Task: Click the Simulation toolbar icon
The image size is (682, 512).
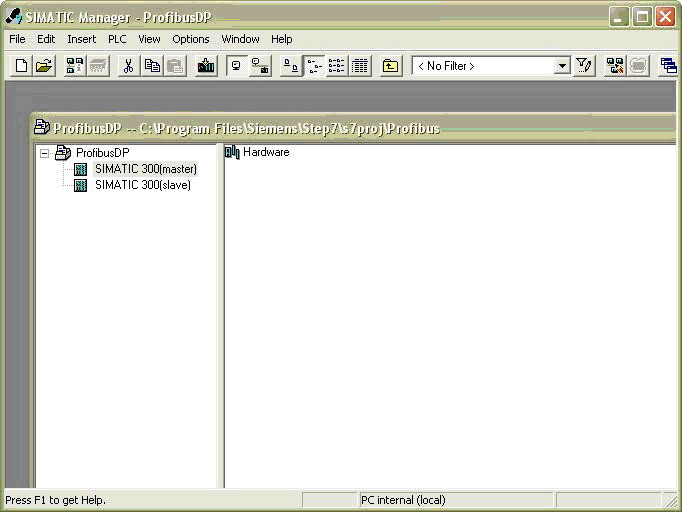Action: pos(615,66)
